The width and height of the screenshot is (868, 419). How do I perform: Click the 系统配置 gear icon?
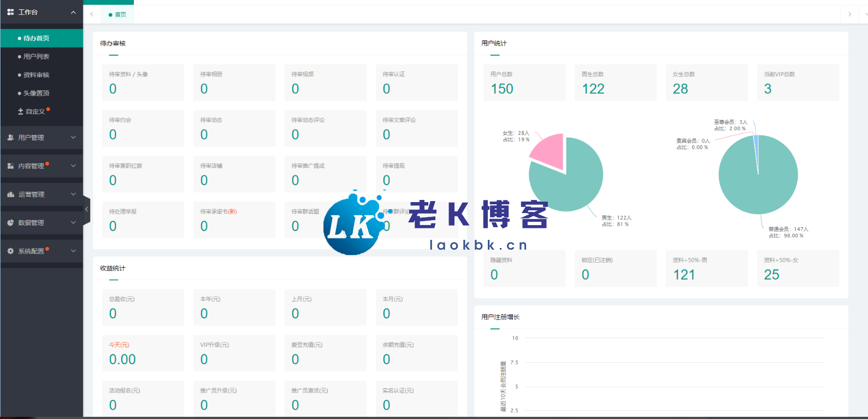(x=10, y=251)
